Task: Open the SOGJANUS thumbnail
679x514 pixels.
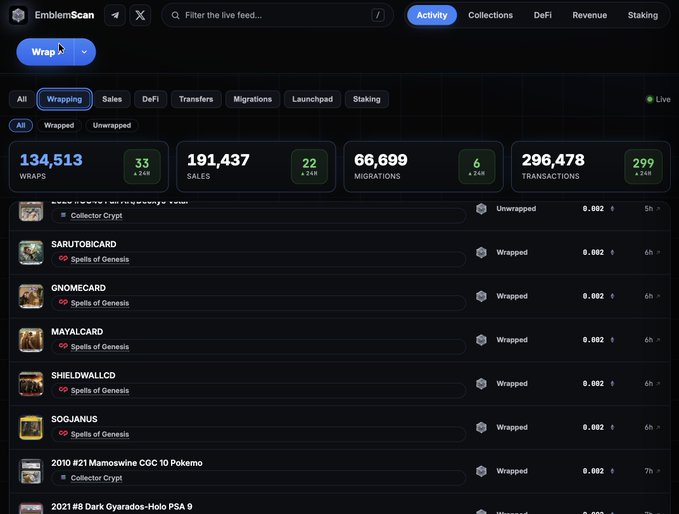Action: (31, 427)
